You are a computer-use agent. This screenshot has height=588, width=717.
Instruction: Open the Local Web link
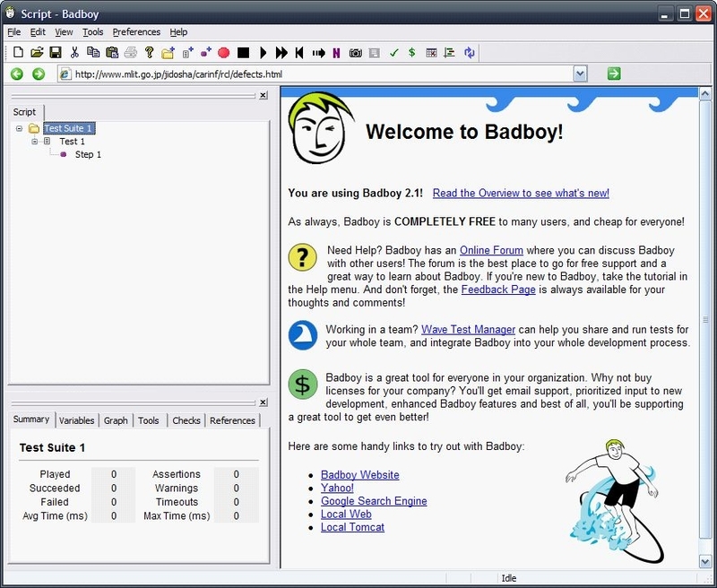point(346,514)
